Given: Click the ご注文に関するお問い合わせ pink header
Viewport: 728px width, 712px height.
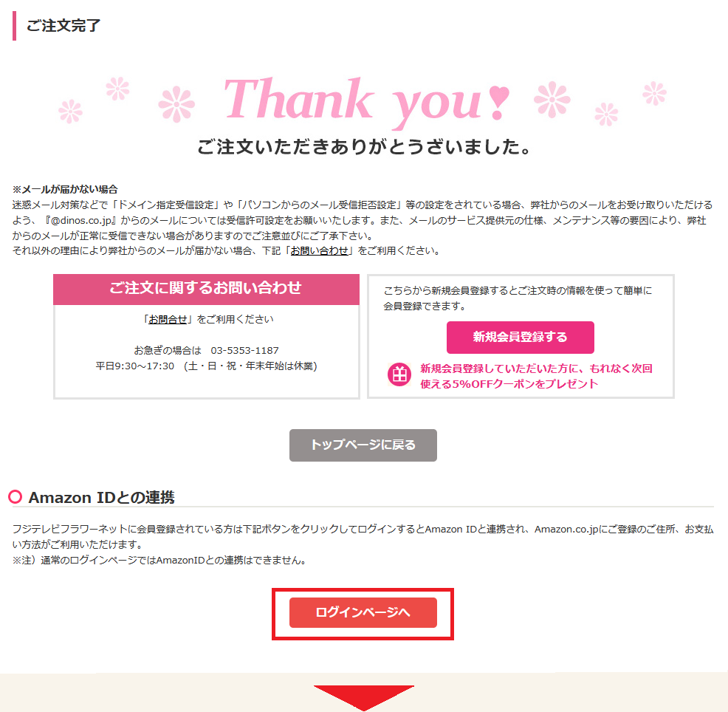Looking at the screenshot, I should 206,290.
